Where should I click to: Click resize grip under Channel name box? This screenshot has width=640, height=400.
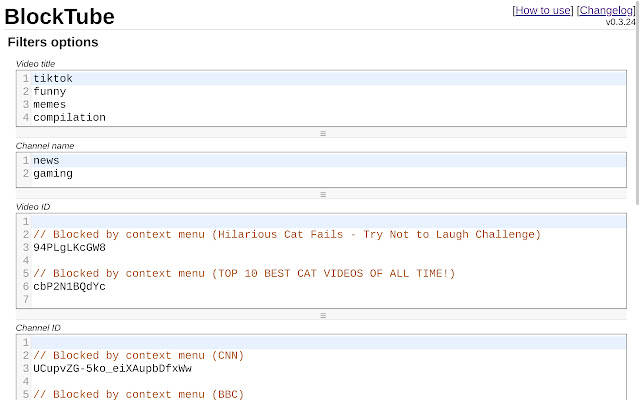pyautogui.click(x=322, y=194)
